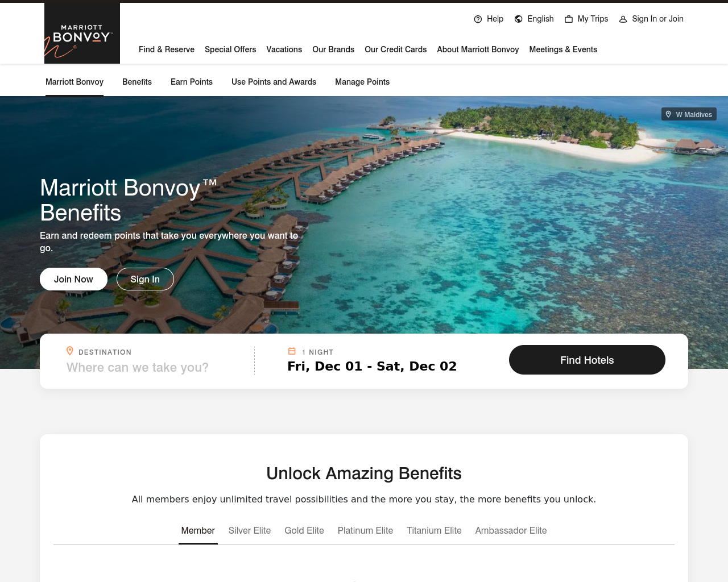Image resolution: width=728 pixels, height=582 pixels.
Task: Open the Special Offers menu item
Action: click(x=230, y=49)
